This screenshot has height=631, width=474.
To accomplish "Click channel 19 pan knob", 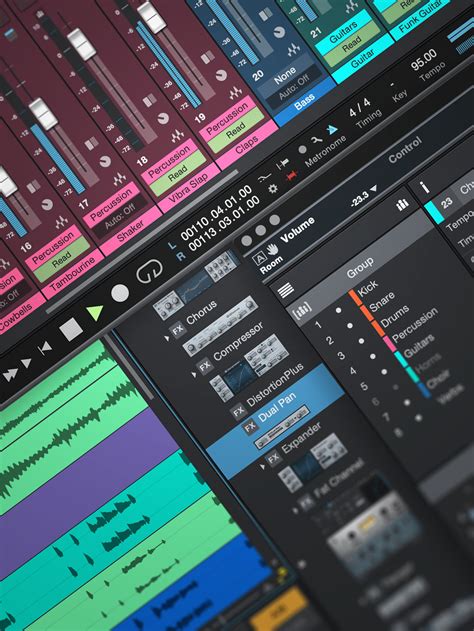I will [221, 75].
